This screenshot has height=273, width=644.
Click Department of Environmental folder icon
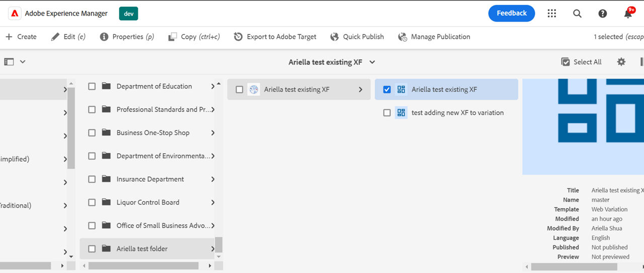click(x=106, y=156)
